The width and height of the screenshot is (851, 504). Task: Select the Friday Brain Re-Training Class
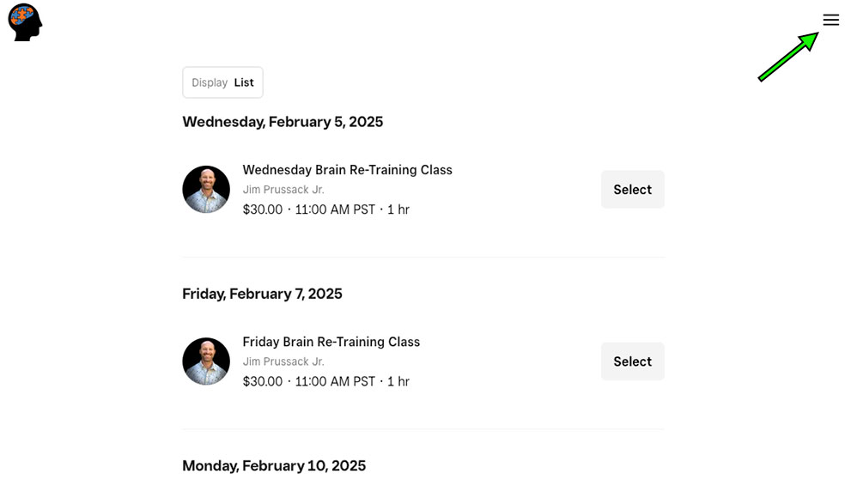632,361
